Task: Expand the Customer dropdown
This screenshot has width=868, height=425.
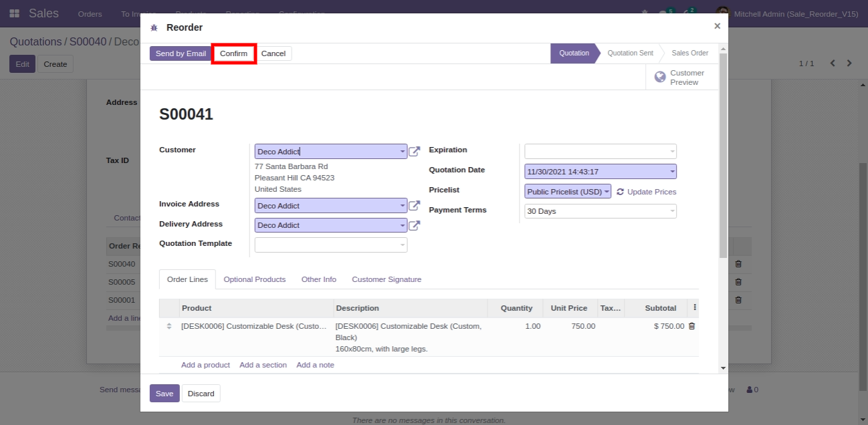Action: 403,152
